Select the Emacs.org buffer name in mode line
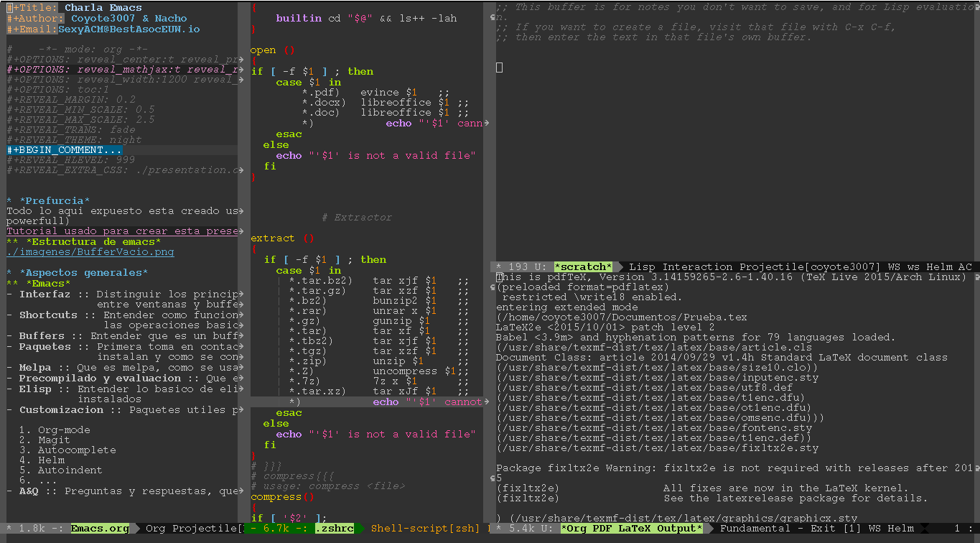980x543 pixels. pos(100,529)
